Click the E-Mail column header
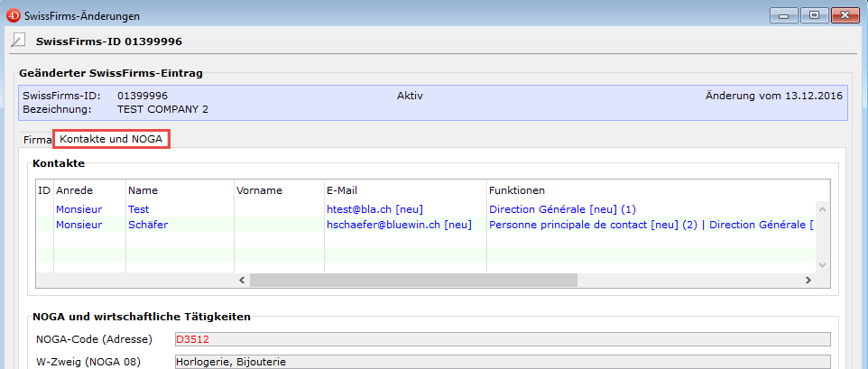This screenshot has width=868, height=369. [x=343, y=190]
